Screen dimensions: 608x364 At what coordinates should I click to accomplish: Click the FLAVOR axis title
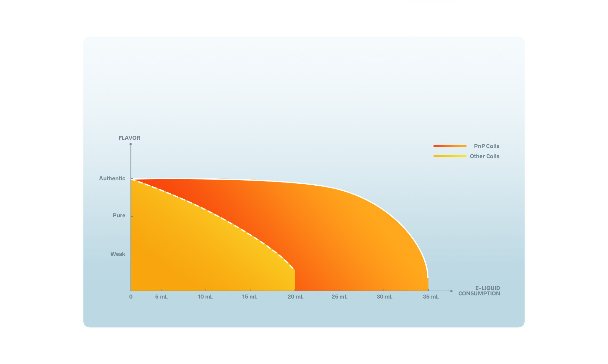pos(129,138)
